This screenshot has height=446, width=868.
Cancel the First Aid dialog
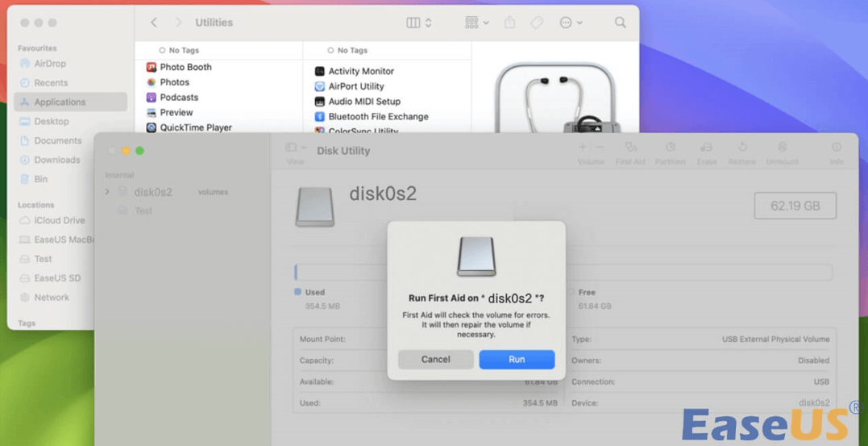435,360
